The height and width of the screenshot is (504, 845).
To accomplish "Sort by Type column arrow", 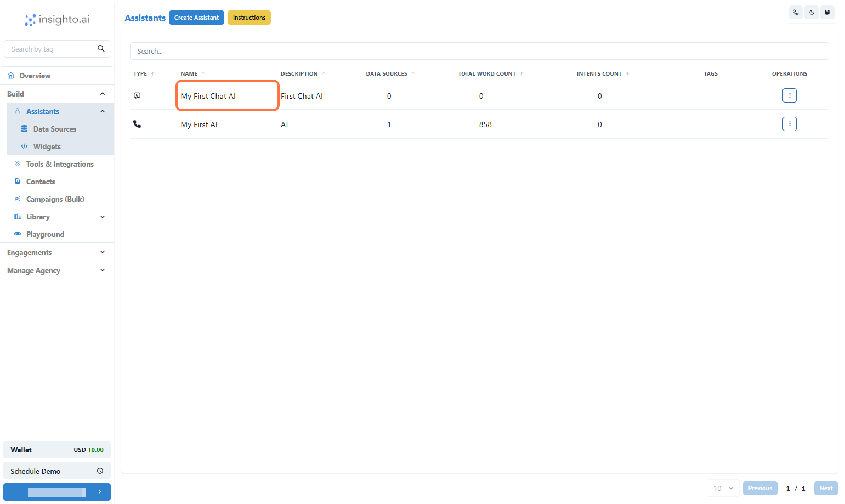I will [x=153, y=73].
